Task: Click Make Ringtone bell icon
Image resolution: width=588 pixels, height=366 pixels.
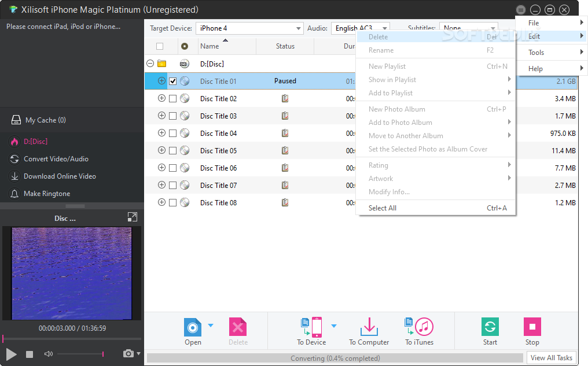Action: 14,194
